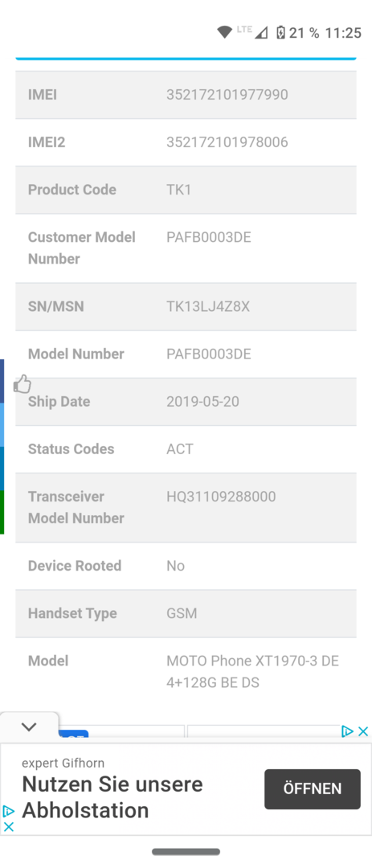This screenshot has height=868, width=372.
Task: Tap the battery charging icon in status bar
Action: tap(280, 33)
